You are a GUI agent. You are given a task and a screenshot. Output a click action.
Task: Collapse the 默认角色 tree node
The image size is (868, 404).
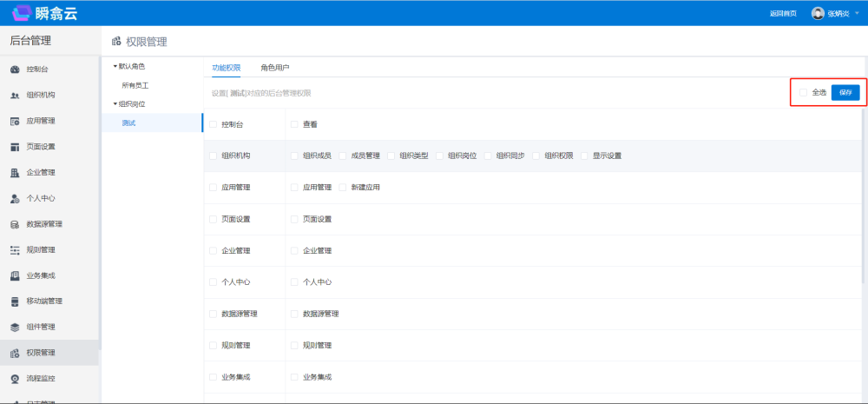tap(115, 66)
